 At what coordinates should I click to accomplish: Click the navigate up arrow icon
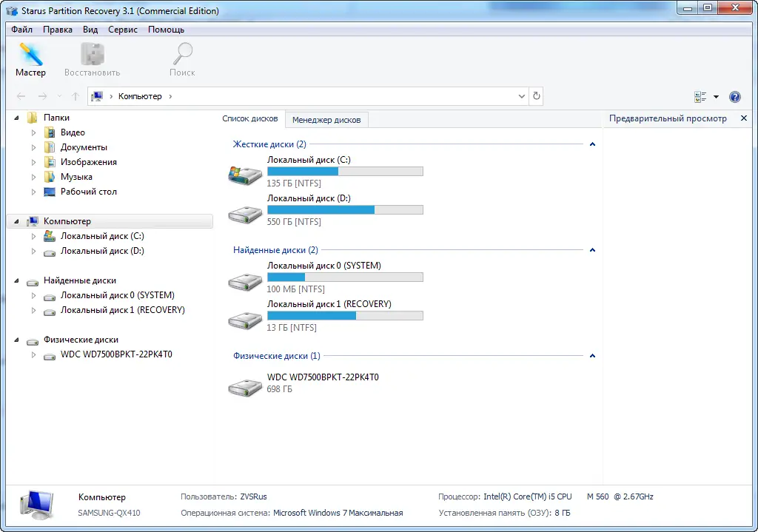tap(75, 96)
